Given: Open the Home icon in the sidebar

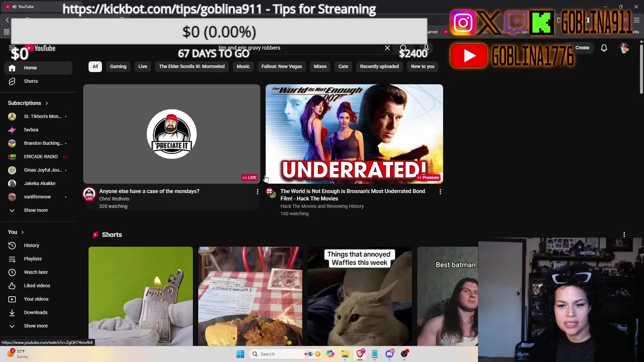Looking at the screenshot, I should [x=12, y=68].
